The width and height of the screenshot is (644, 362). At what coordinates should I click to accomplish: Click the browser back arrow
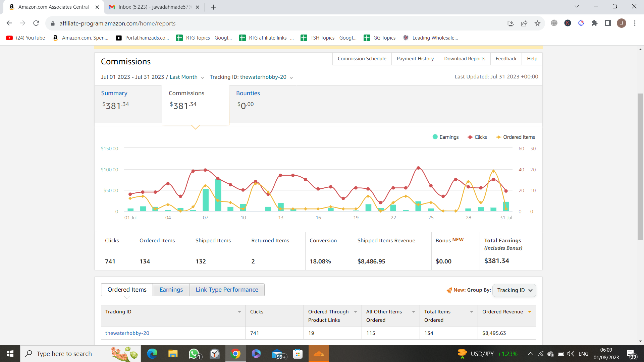click(x=9, y=23)
